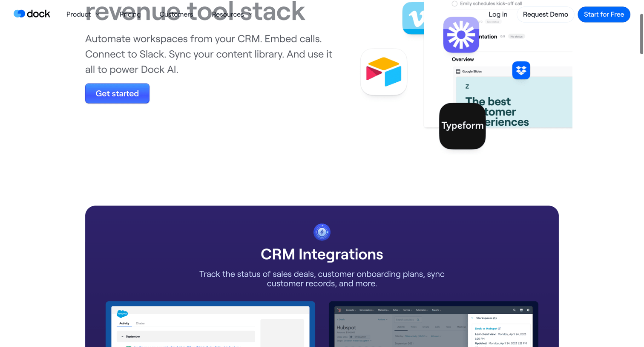Viewport: 644px width, 347px height.
Task: Open the Service dropdown in HubSpot
Action: (x=408, y=310)
